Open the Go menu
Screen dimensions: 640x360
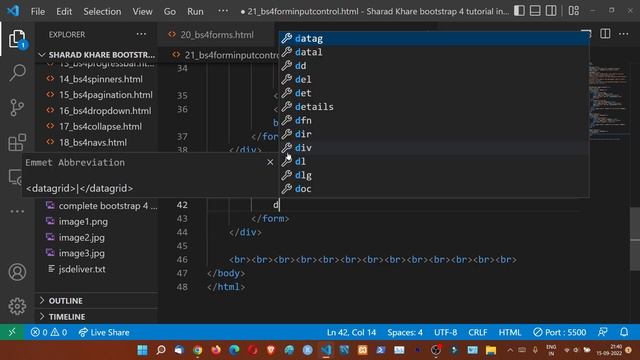(170, 11)
